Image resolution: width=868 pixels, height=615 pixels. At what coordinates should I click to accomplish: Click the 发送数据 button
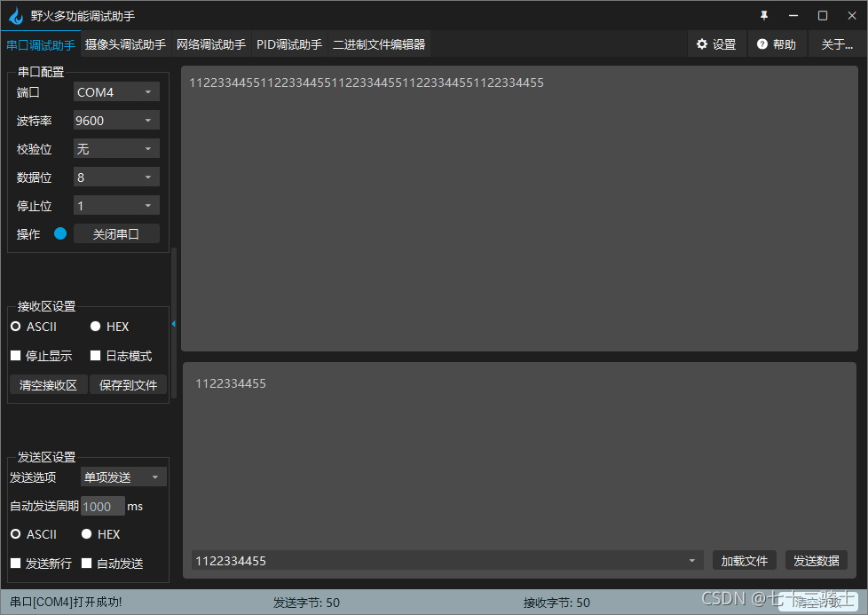click(x=817, y=561)
